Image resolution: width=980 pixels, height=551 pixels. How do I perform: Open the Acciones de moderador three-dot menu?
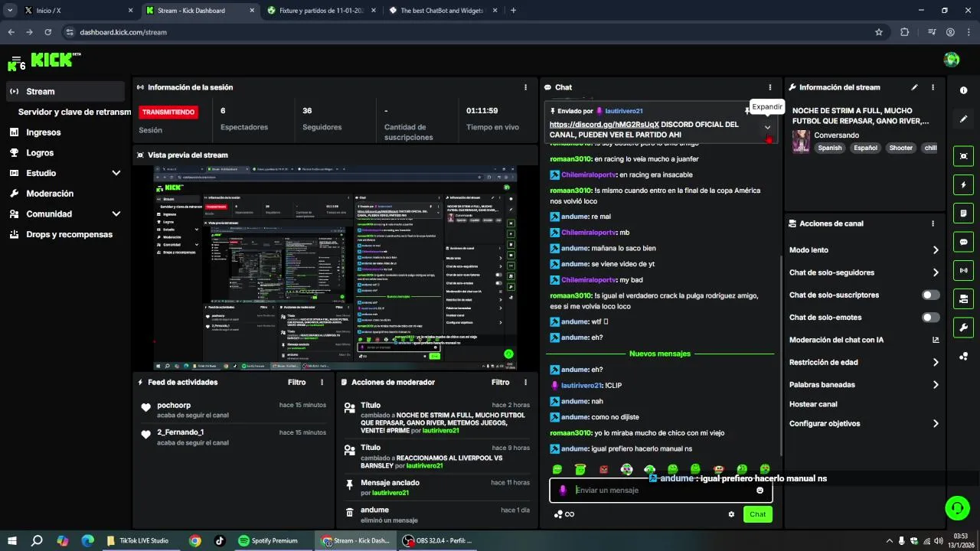[x=525, y=382]
